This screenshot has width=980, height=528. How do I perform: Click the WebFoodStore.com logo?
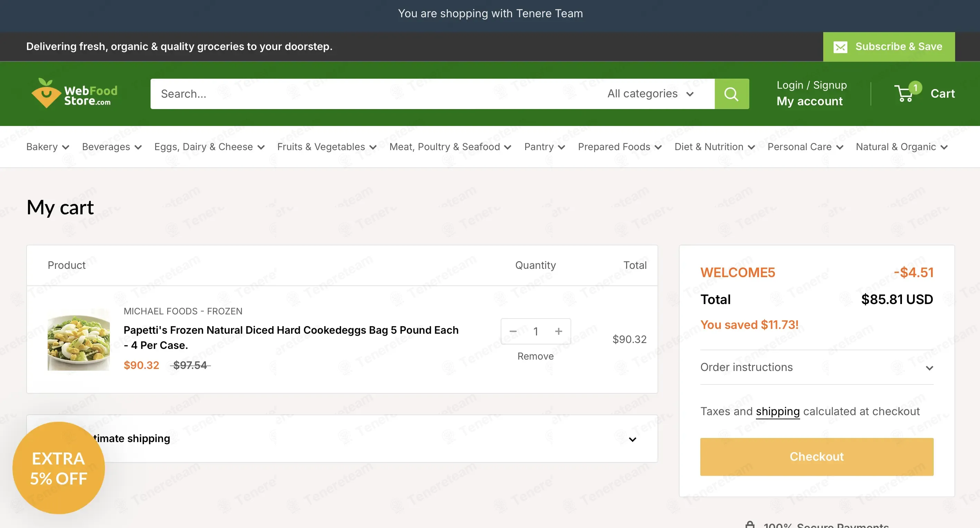(x=75, y=93)
